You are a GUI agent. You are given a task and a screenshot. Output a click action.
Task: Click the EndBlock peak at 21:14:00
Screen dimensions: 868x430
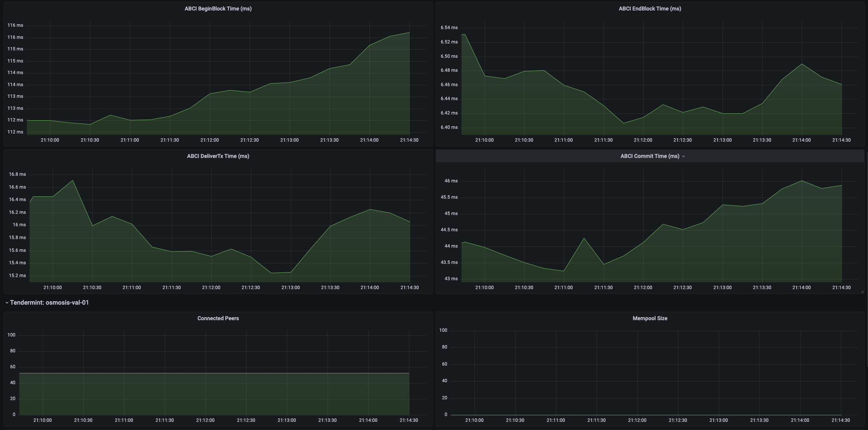point(802,64)
